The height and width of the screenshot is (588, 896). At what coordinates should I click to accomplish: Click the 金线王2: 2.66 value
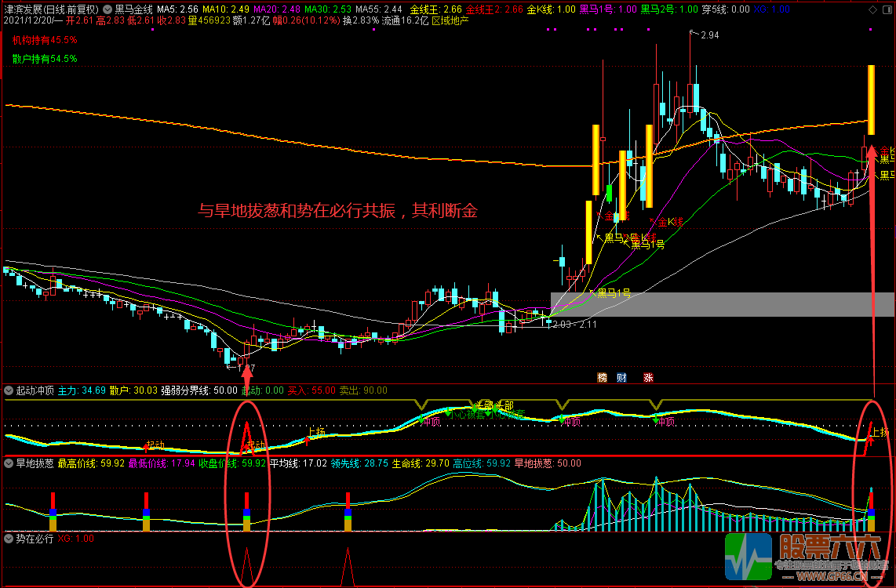tap(494, 9)
